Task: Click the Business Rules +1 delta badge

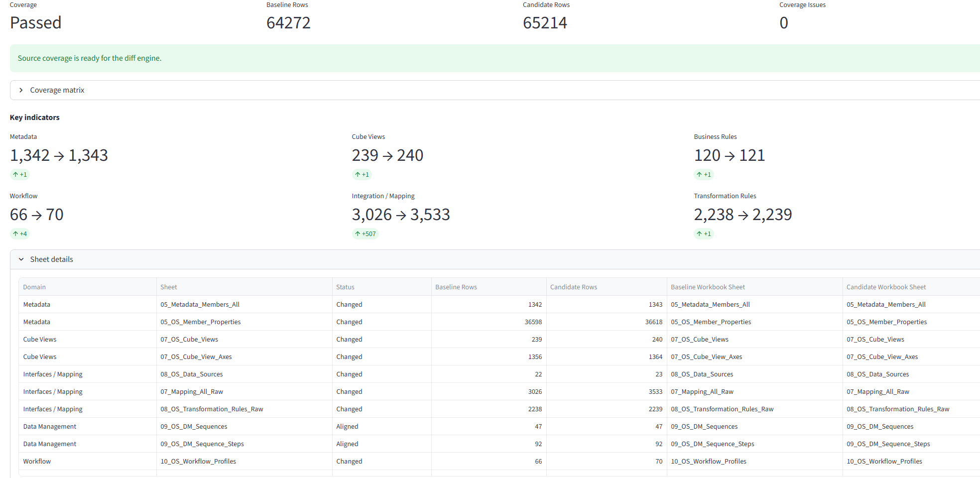Action: coord(704,174)
